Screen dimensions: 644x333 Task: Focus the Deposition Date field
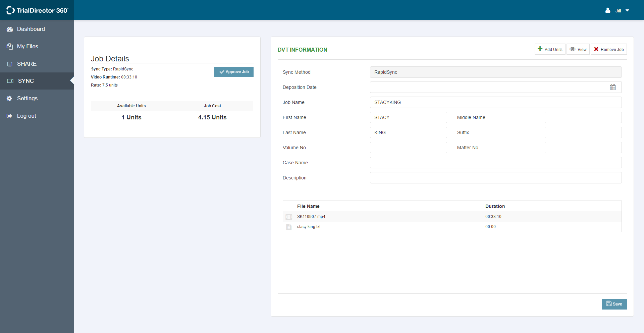pyautogui.click(x=496, y=87)
